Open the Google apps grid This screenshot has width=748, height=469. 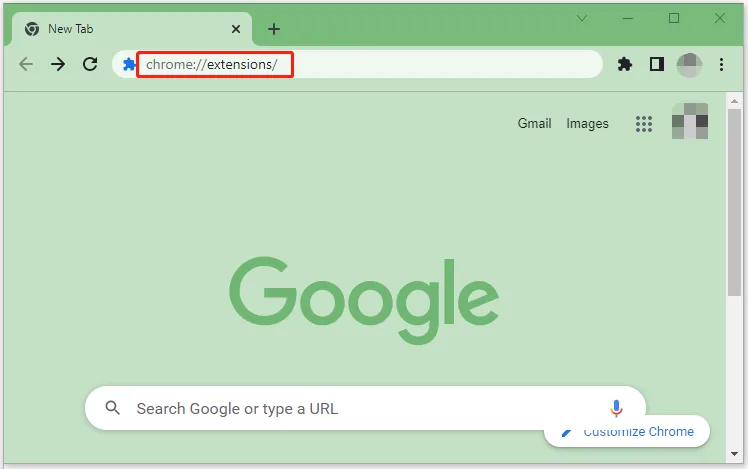tap(644, 124)
